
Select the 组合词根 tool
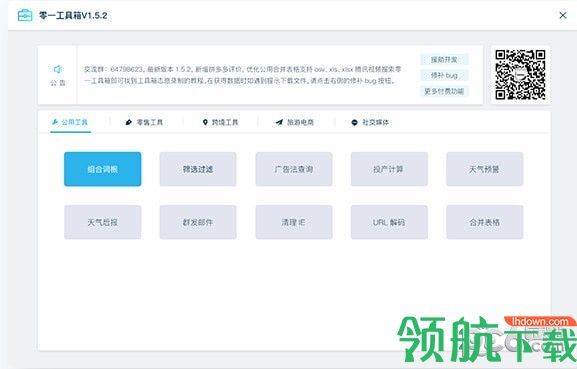click(x=103, y=169)
